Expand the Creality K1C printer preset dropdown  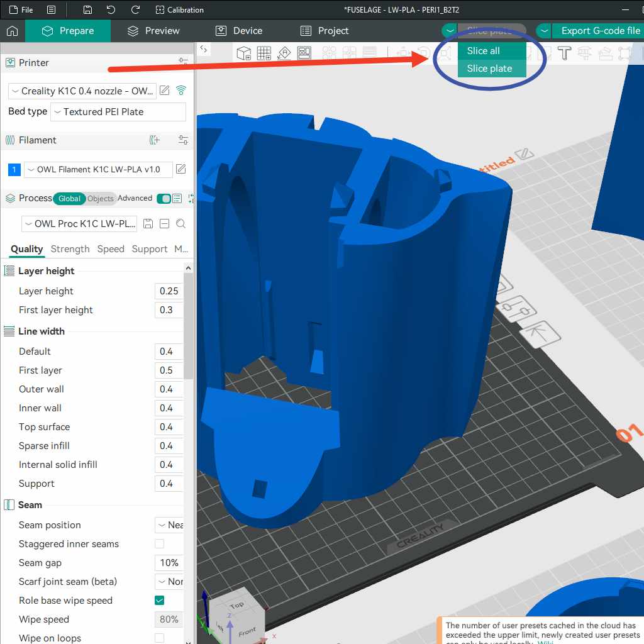click(82, 91)
